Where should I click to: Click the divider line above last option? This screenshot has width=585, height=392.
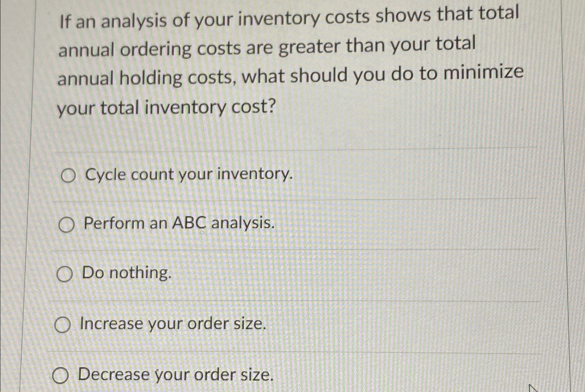(x=294, y=352)
